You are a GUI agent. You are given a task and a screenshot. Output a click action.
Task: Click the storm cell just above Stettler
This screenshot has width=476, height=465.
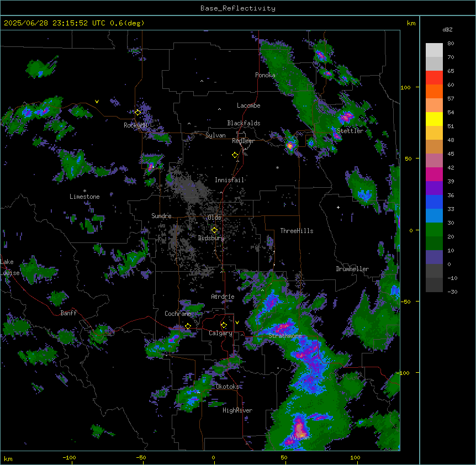[346, 117]
